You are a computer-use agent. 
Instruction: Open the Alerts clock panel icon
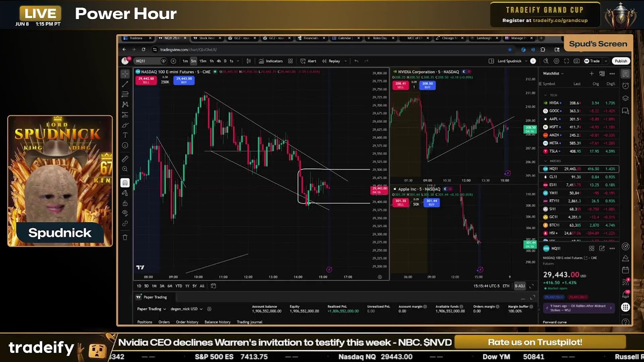point(625,86)
